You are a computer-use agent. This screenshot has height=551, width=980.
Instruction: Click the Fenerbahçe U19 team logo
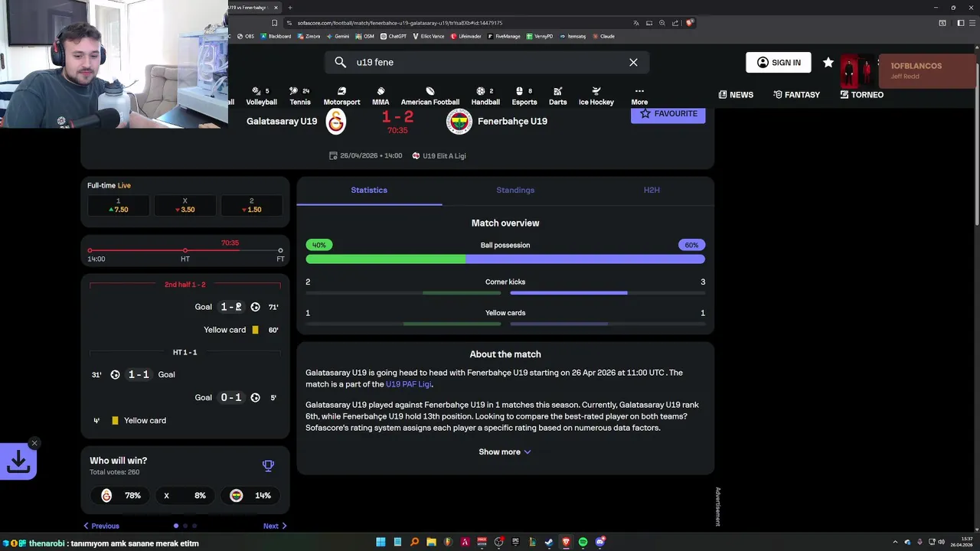coord(459,121)
